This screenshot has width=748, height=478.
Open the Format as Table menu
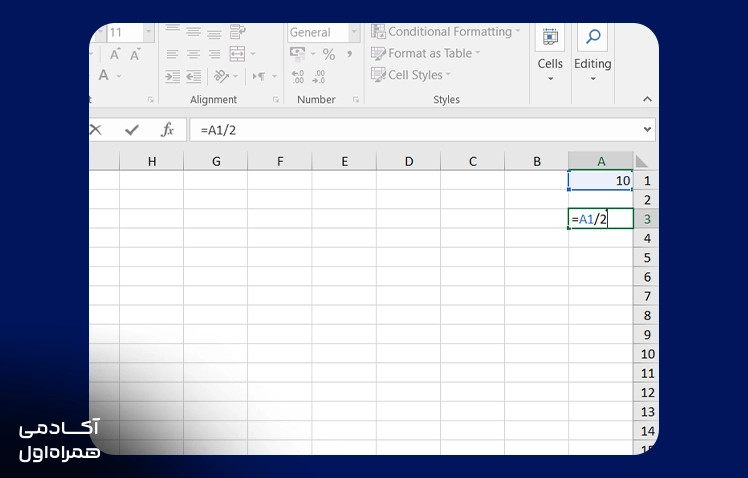pyautogui.click(x=426, y=53)
